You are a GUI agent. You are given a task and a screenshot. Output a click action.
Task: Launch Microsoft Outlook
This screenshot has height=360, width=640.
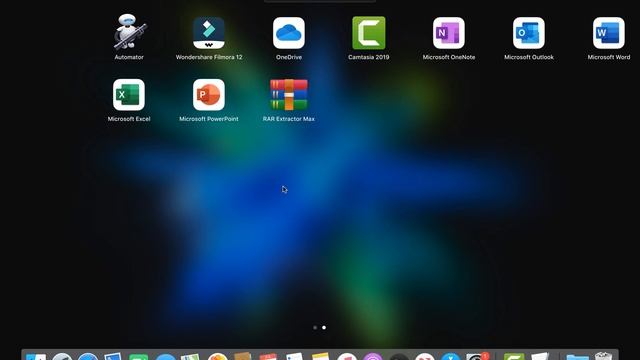529,33
